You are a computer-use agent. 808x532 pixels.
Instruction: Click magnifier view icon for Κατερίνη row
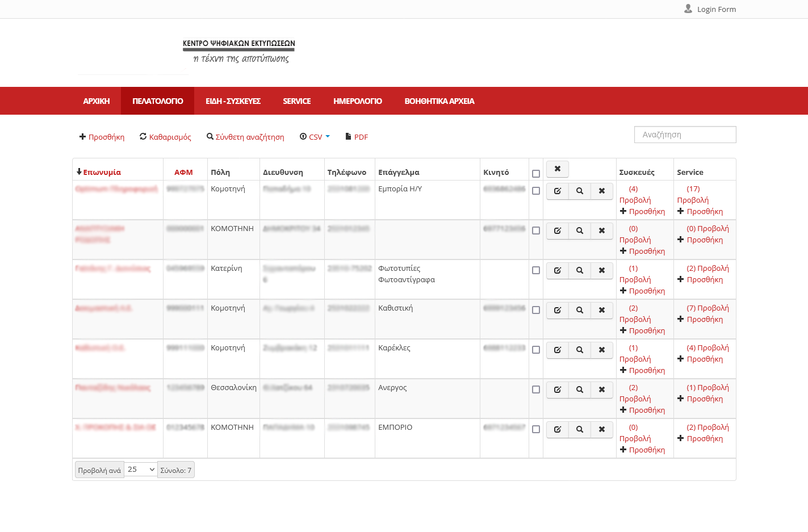click(580, 271)
